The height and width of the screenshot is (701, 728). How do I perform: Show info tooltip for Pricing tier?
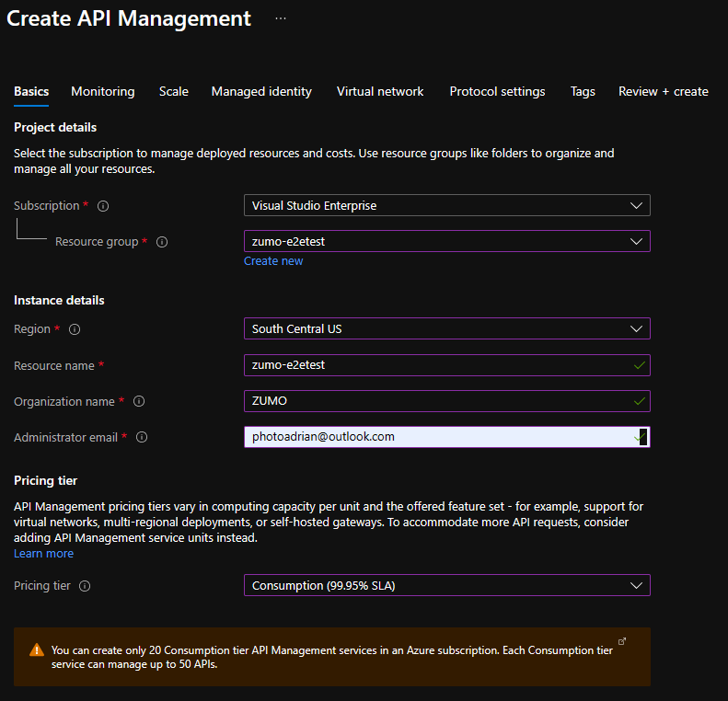click(85, 586)
